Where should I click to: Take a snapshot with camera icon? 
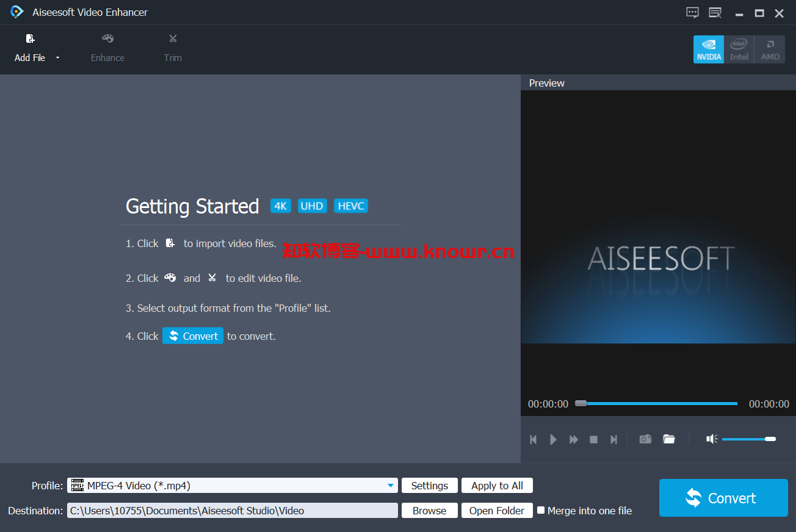point(645,439)
